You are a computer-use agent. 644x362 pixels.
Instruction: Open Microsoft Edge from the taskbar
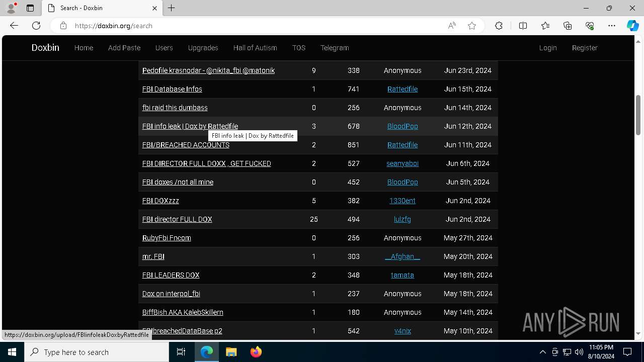coord(207,352)
